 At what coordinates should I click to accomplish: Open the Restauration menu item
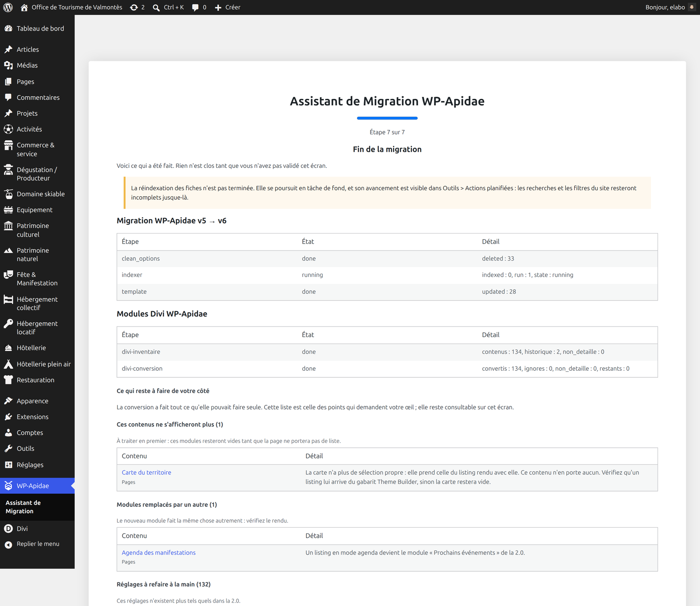coord(35,380)
